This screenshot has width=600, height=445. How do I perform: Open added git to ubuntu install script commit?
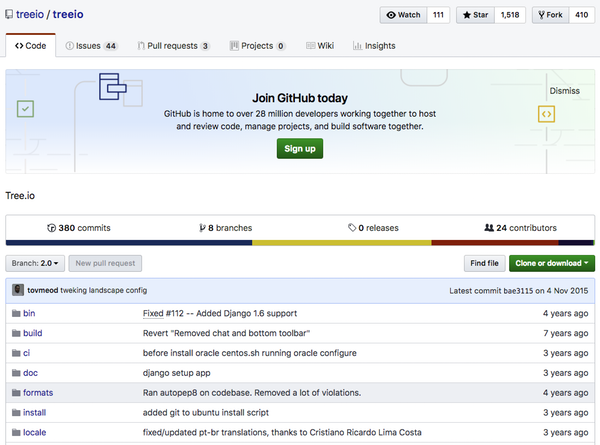pyautogui.click(x=206, y=413)
